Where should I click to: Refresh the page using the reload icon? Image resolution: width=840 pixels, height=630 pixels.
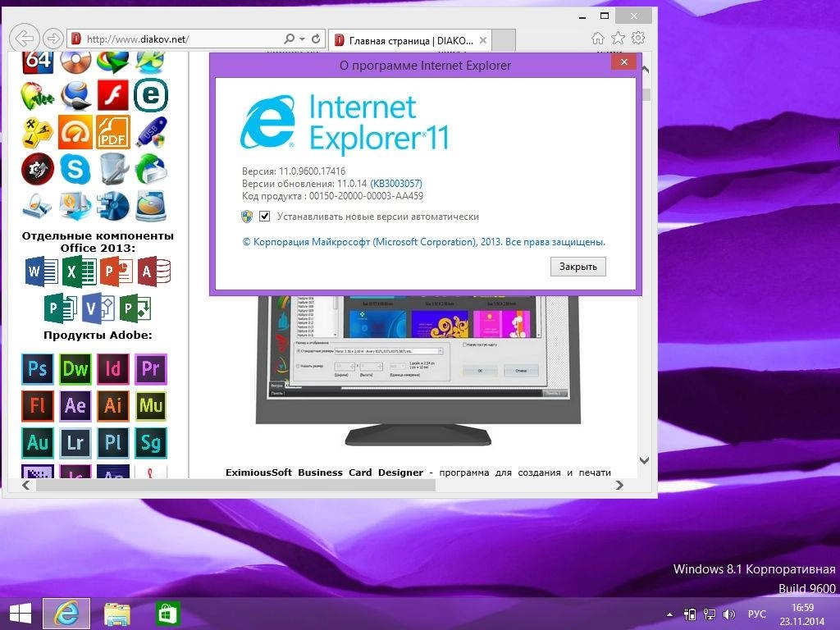(316, 39)
